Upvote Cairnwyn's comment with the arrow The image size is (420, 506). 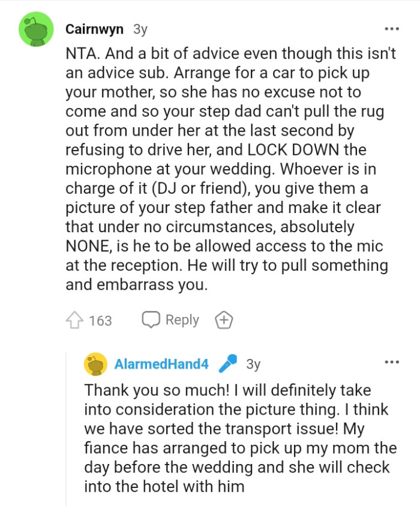(x=76, y=321)
